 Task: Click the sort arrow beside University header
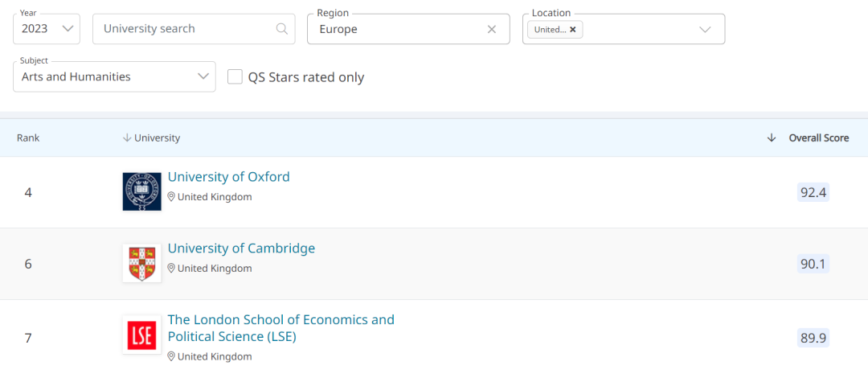pos(126,138)
